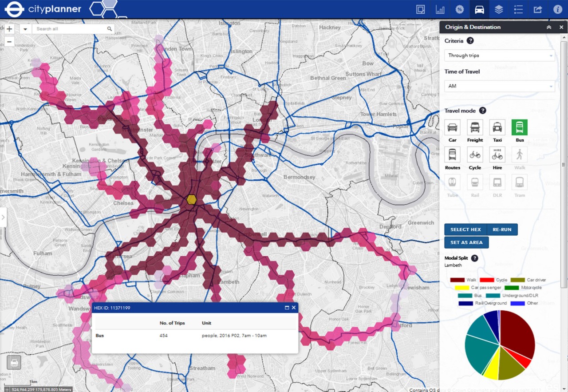568x392 pixels.
Task: Maximize the HEX ID popup
Action: pos(287,308)
